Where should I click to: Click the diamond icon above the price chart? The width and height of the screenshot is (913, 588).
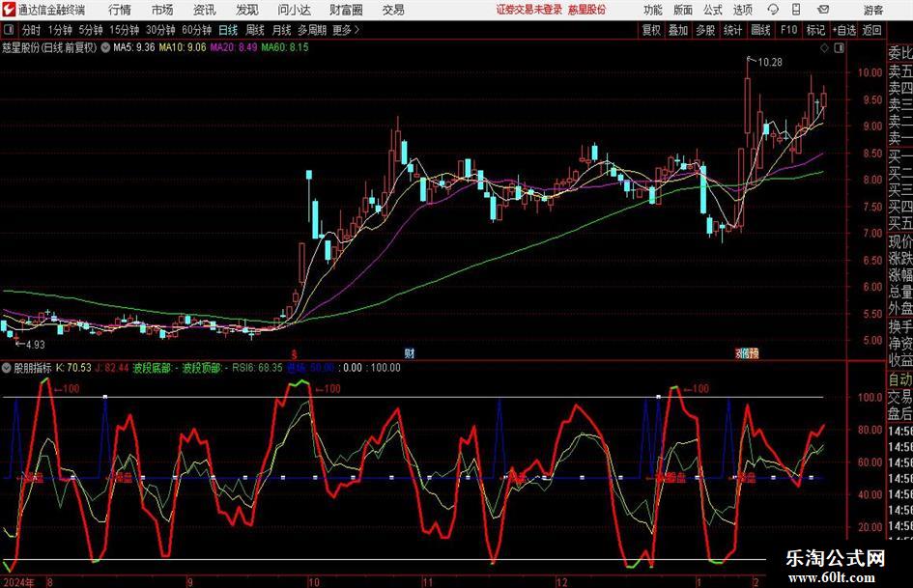(824, 48)
